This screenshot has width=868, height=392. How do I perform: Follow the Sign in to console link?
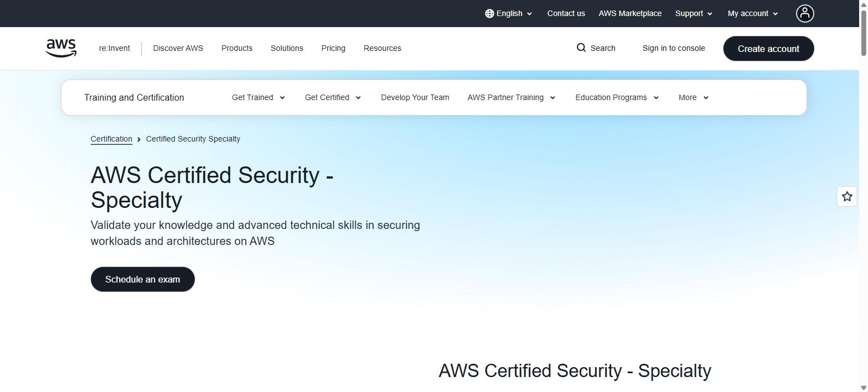coord(674,48)
